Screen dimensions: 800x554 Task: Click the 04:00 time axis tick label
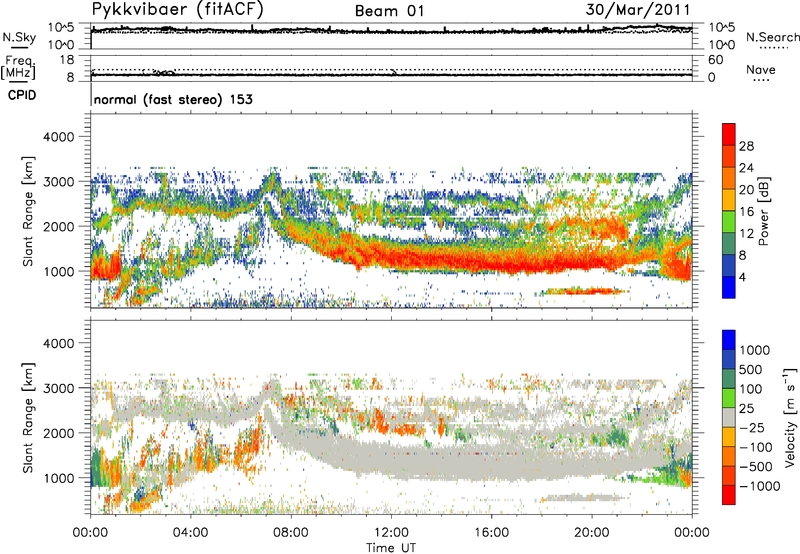191,533
